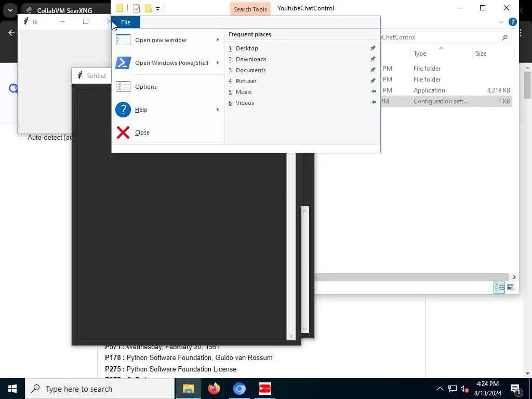The height and width of the screenshot is (399, 532).
Task: Unpin Documents from Frequent places
Action: (x=373, y=70)
